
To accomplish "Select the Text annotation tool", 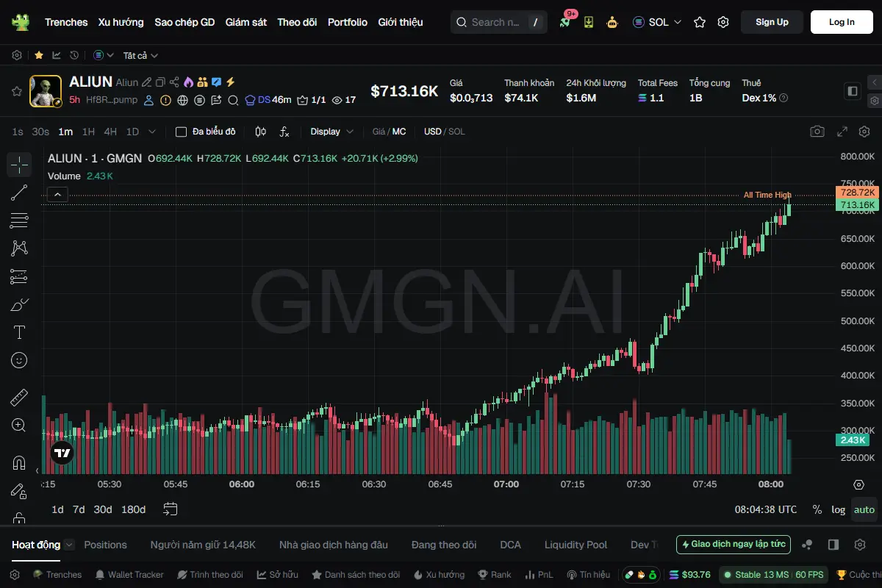I will tap(19, 332).
